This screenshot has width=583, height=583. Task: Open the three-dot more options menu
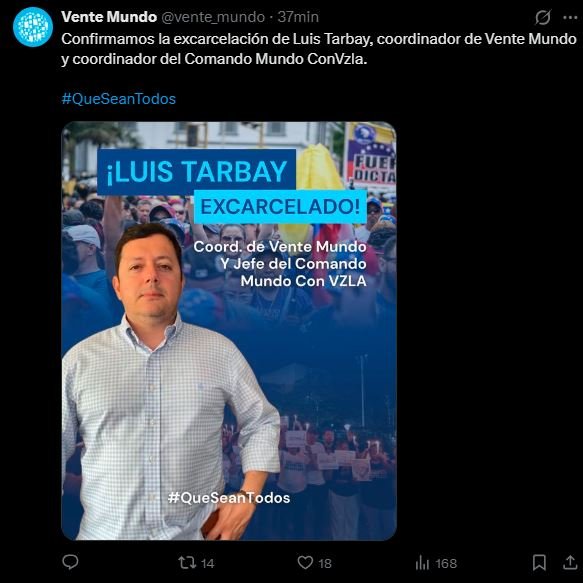pyautogui.click(x=570, y=17)
